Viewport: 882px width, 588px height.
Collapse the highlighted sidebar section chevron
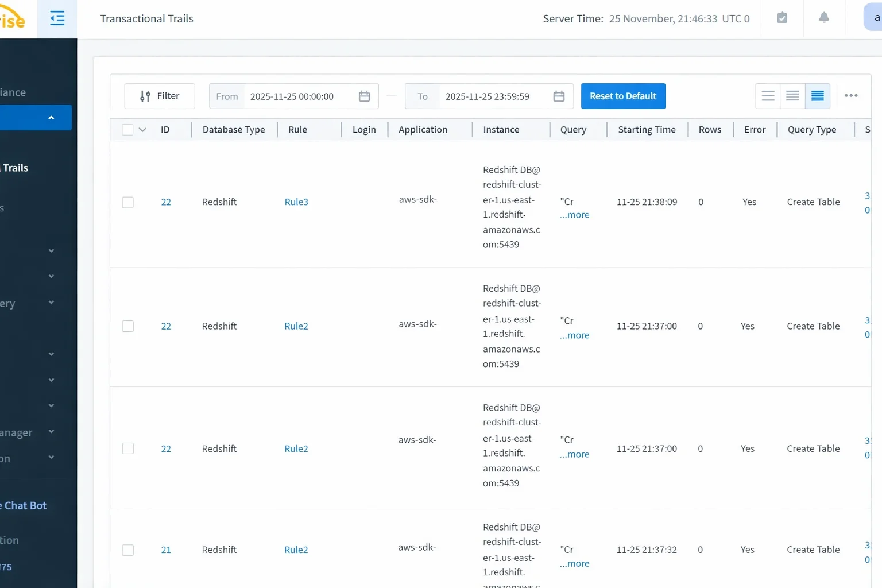click(x=51, y=118)
